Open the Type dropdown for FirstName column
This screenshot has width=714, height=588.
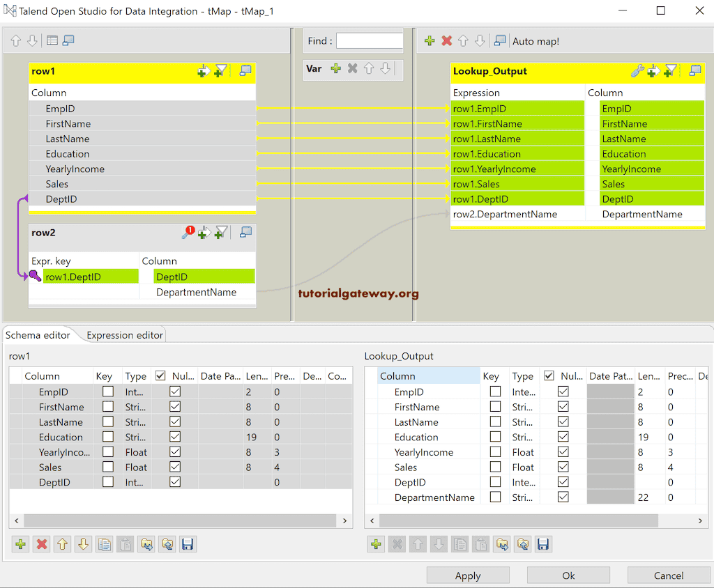[137, 407]
